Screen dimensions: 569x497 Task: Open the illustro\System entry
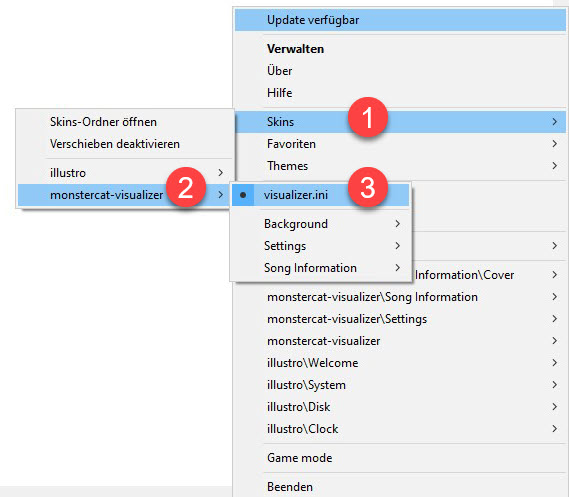(x=400, y=385)
